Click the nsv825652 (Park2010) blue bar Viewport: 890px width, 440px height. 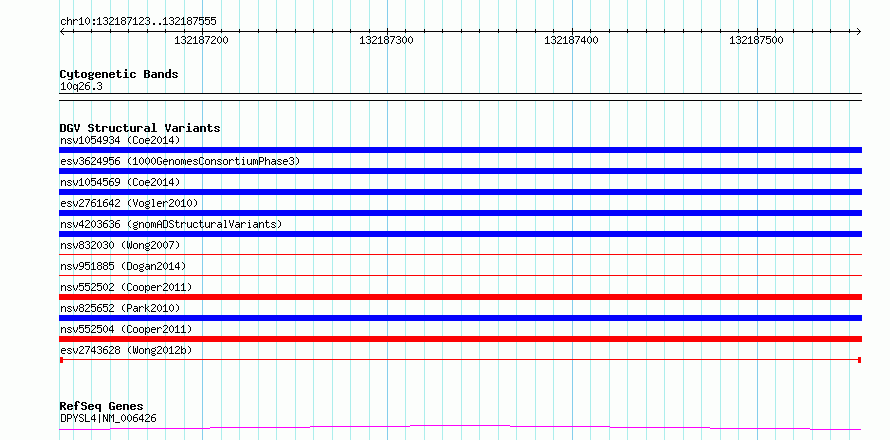coord(460,318)
